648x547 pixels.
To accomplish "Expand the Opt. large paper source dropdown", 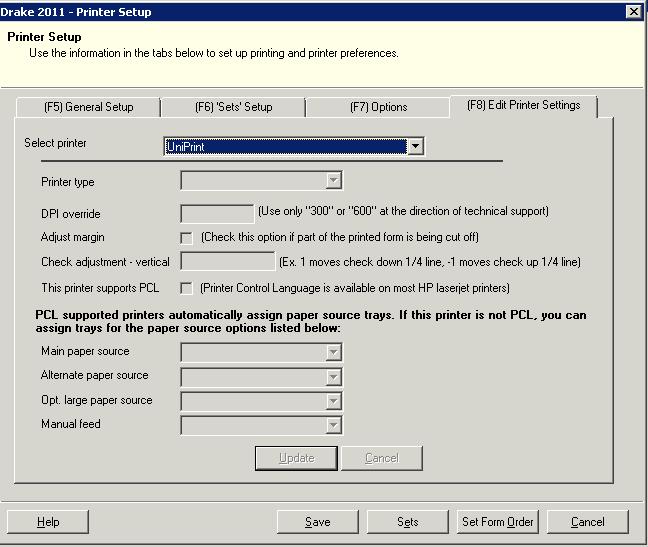I will (261, 401).
